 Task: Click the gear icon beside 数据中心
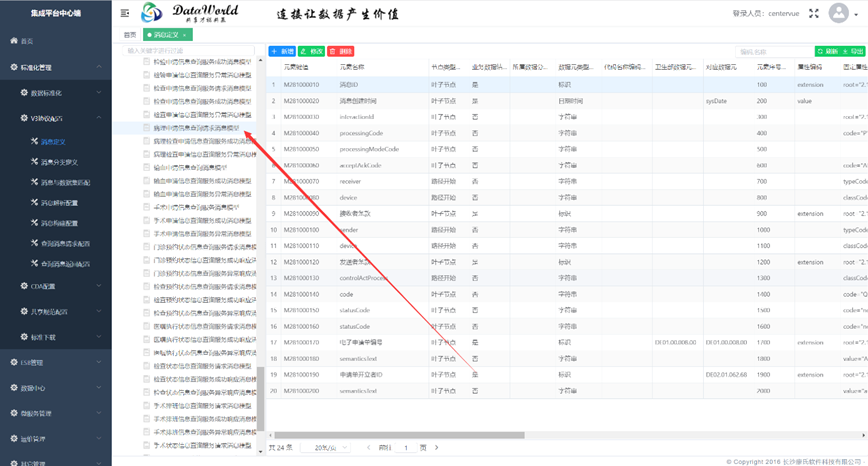click(x=14, y=387)
